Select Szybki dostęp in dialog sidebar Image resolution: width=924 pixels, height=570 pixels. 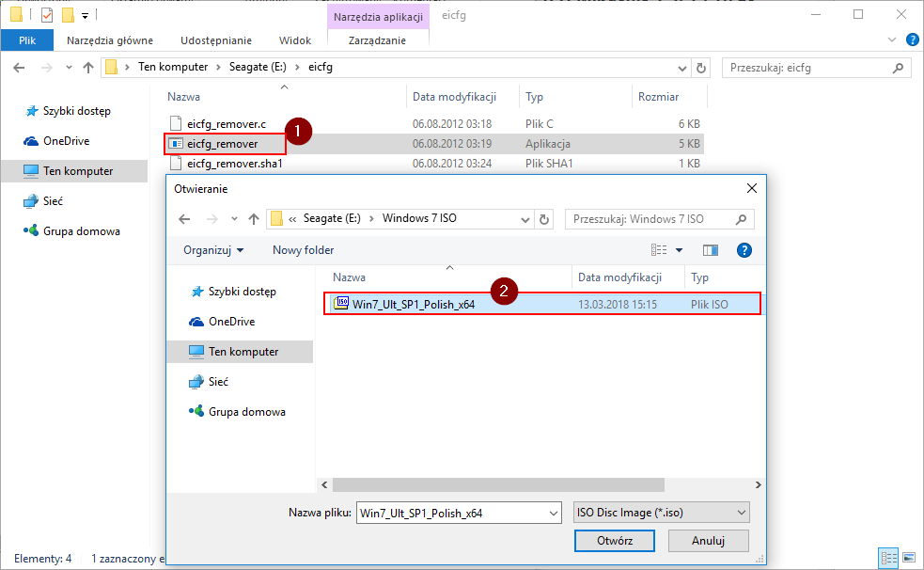(233, 292)
